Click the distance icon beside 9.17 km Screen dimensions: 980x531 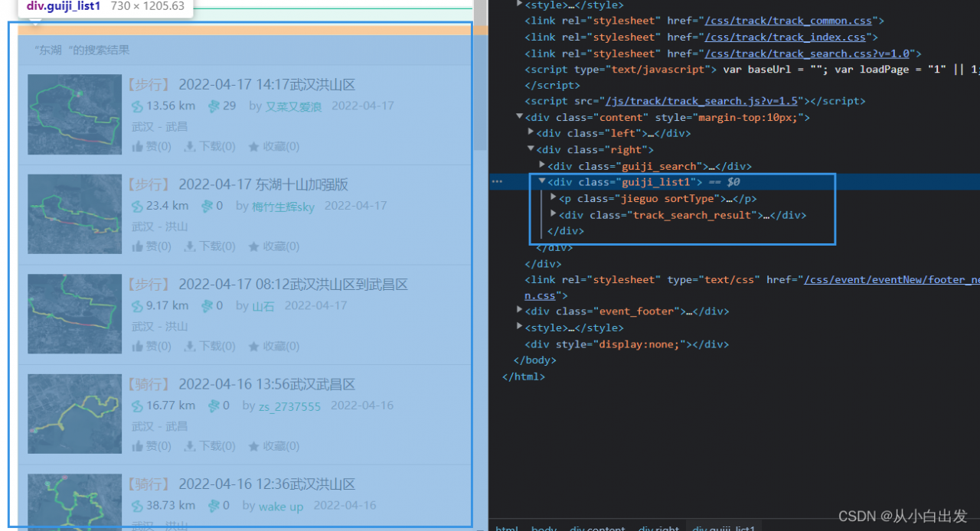[x=138, y=306]
